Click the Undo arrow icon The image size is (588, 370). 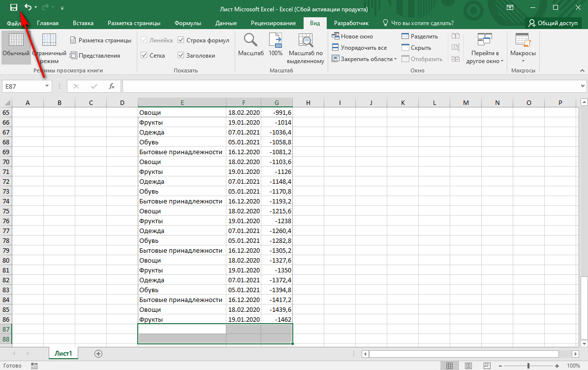click(28, 7)
